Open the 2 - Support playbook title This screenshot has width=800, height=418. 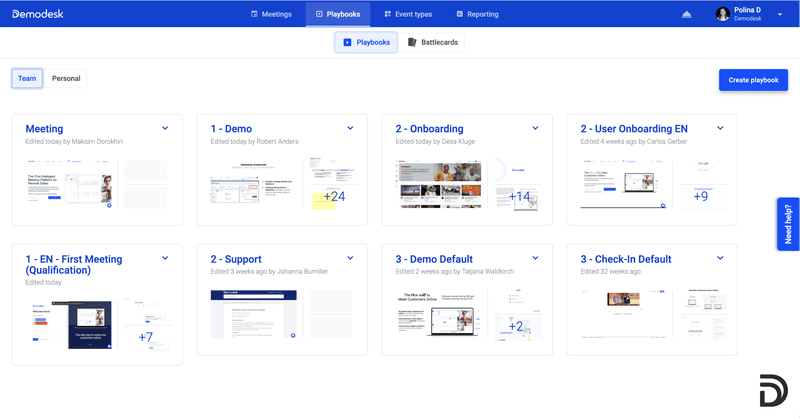coord(236,259)
